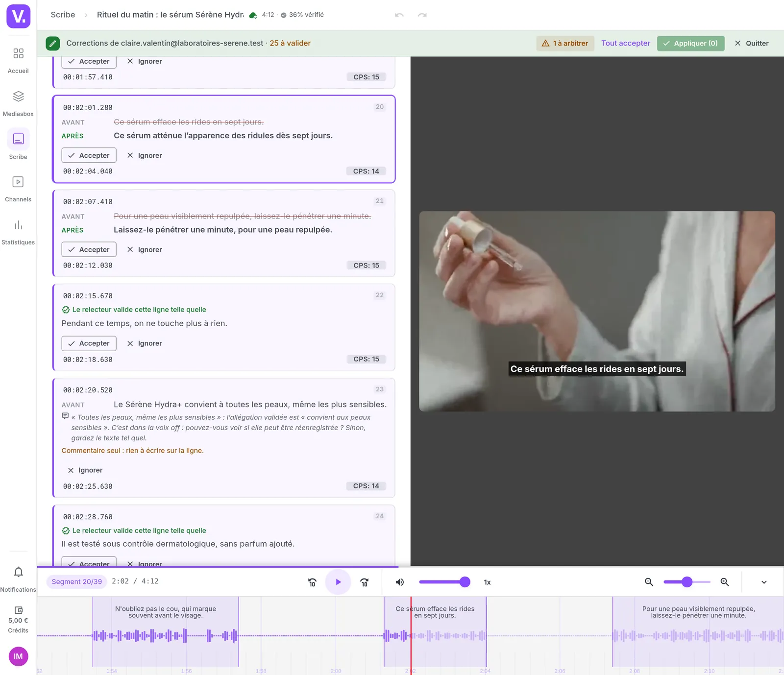Open Mediasbox in sidebar

(18, 103)
